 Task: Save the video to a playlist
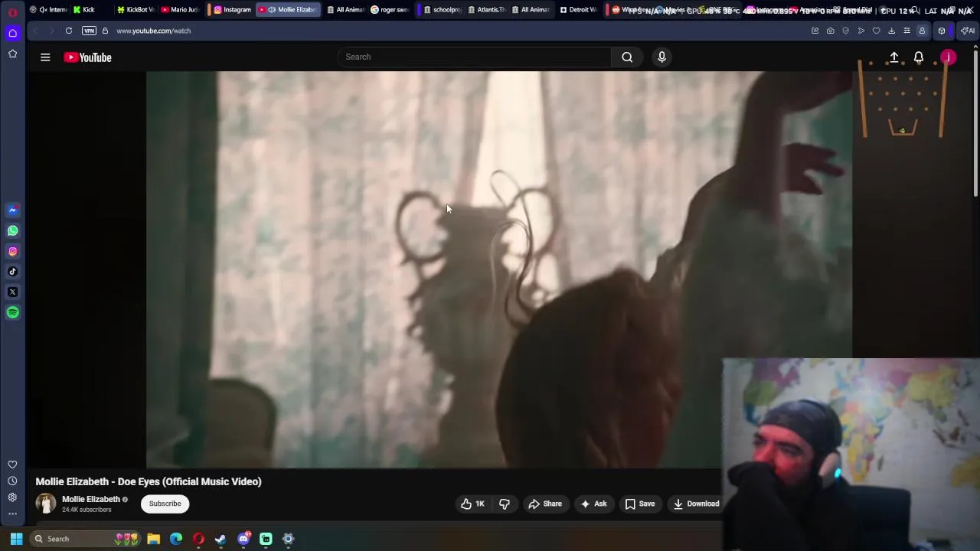[640, 504]
